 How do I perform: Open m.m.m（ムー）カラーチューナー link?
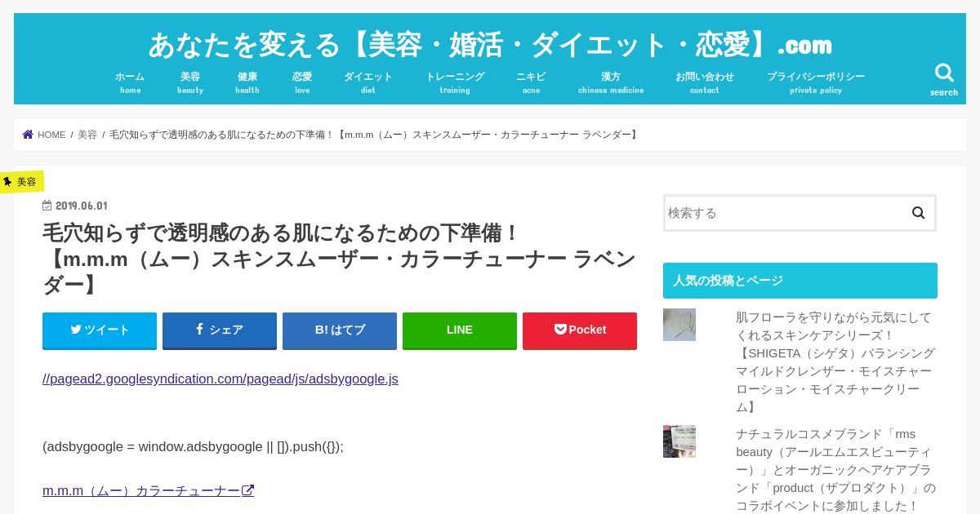(148, 490)
